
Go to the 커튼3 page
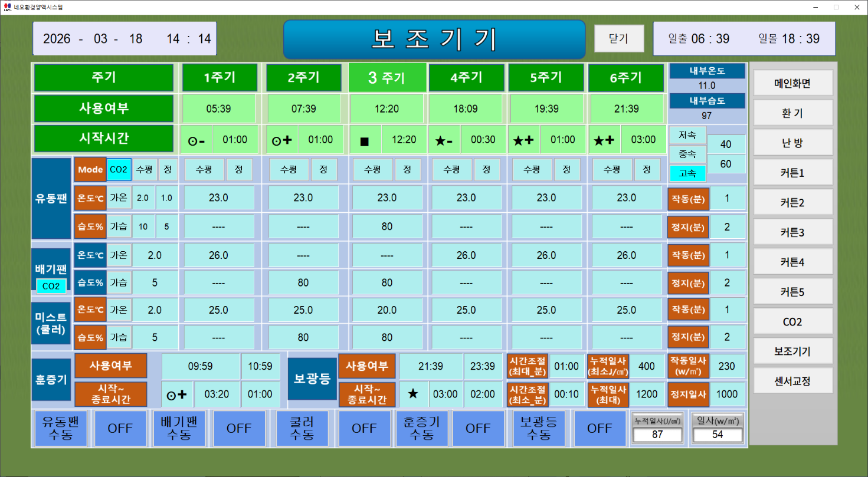coord(793,232)
